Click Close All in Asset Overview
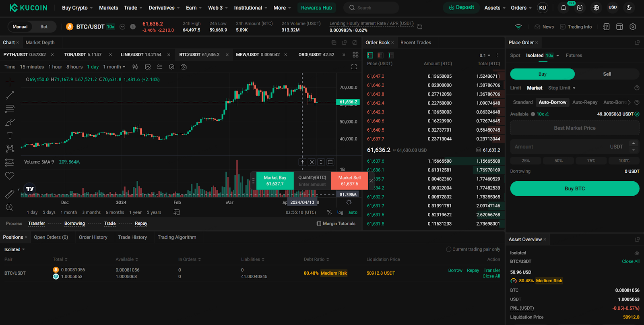Screen dimensions: 644x325 (630, 261)
